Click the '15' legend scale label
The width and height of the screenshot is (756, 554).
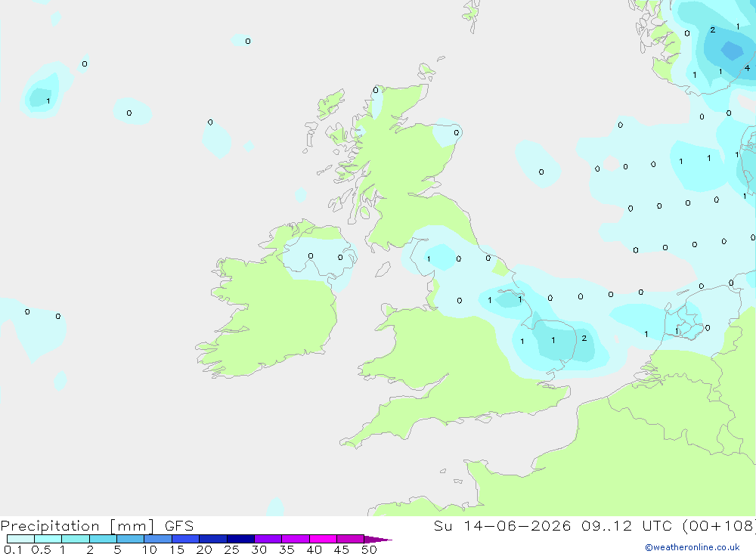click(177, 549)
